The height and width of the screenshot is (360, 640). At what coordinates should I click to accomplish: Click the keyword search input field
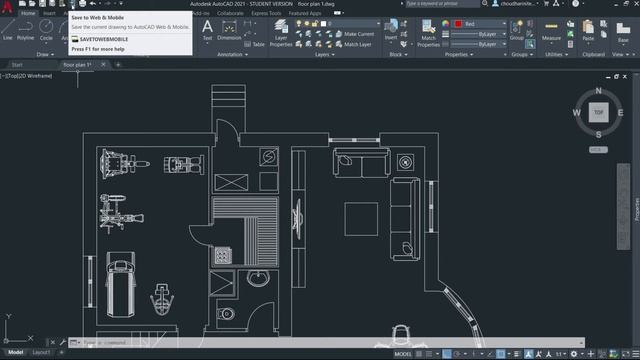point(442,4)
